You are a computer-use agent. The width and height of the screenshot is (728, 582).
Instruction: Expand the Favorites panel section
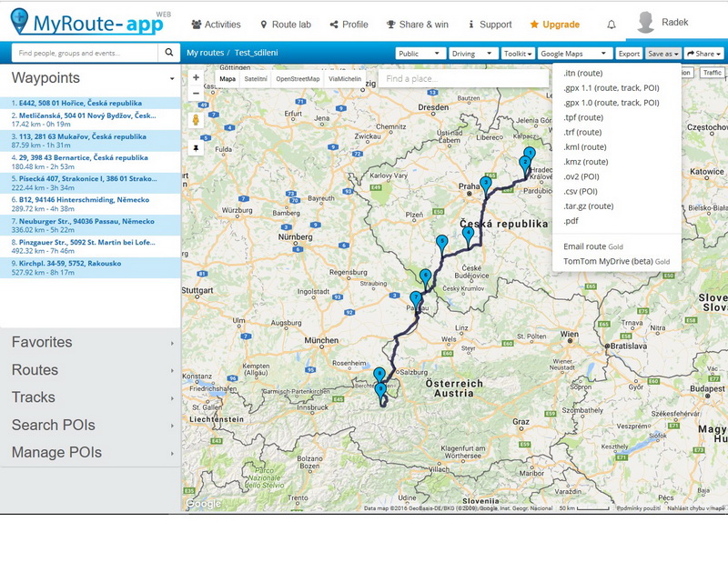tap(91, 342)
